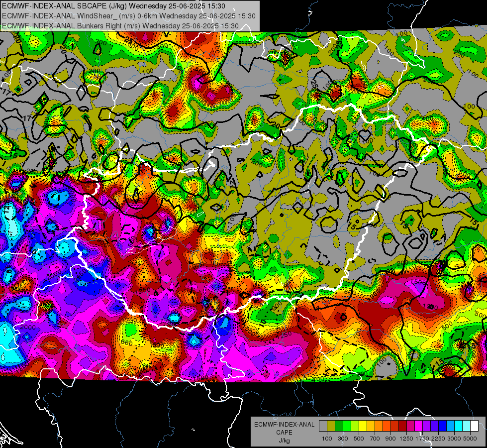
Task: Click the legend value 3000
Action: pos(454,439)
